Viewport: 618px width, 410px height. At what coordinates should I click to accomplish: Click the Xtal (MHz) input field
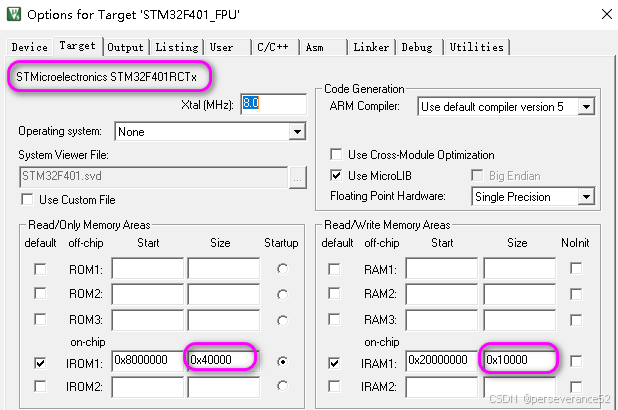[274, 104]
